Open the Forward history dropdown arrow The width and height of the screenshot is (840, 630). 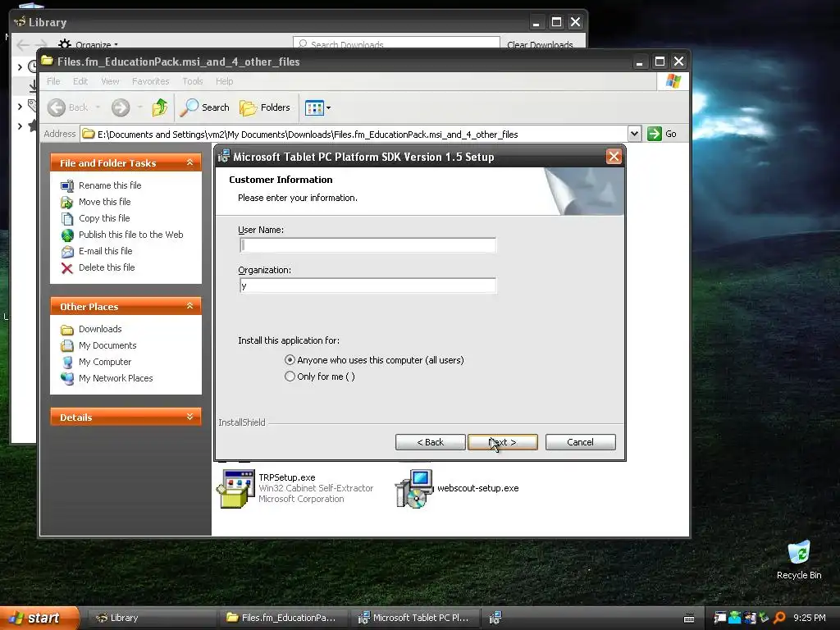tap(139, 107)
